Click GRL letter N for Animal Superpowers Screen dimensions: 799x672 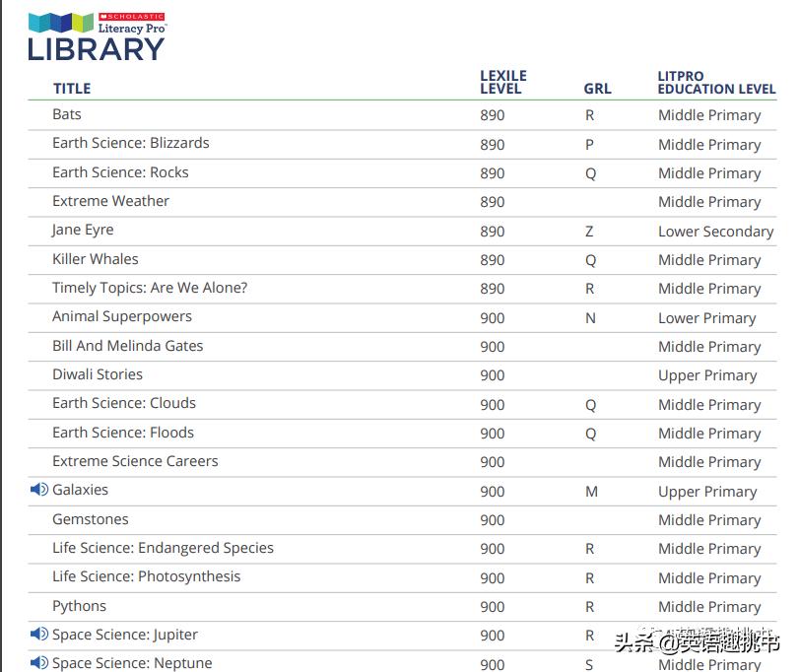click(590, 318)
